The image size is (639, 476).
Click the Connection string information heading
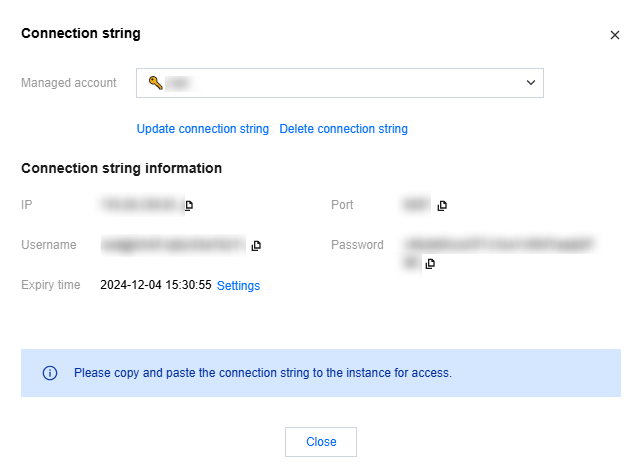click(x=121, y=168)
